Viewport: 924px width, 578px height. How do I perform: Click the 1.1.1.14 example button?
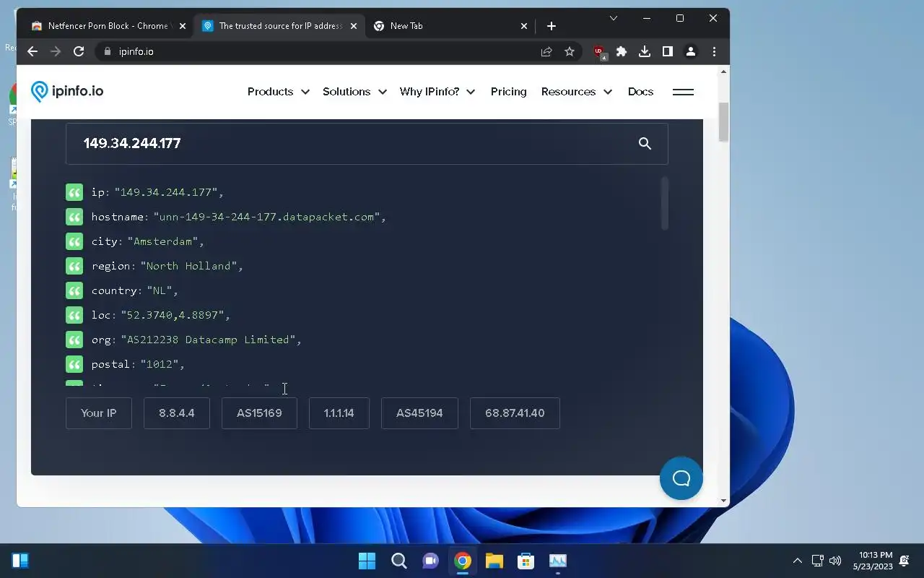pyautogui.click(x=339, y=413)
